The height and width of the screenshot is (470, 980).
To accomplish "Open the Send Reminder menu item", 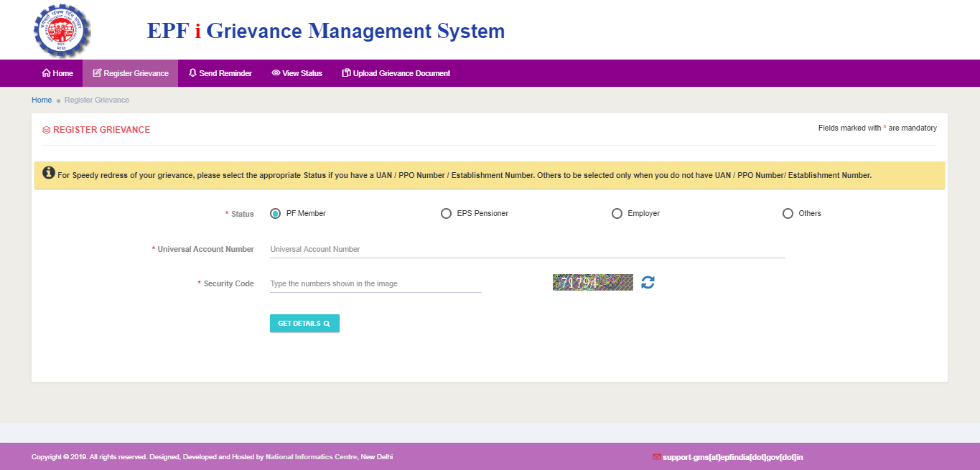I will click(220, 73).
